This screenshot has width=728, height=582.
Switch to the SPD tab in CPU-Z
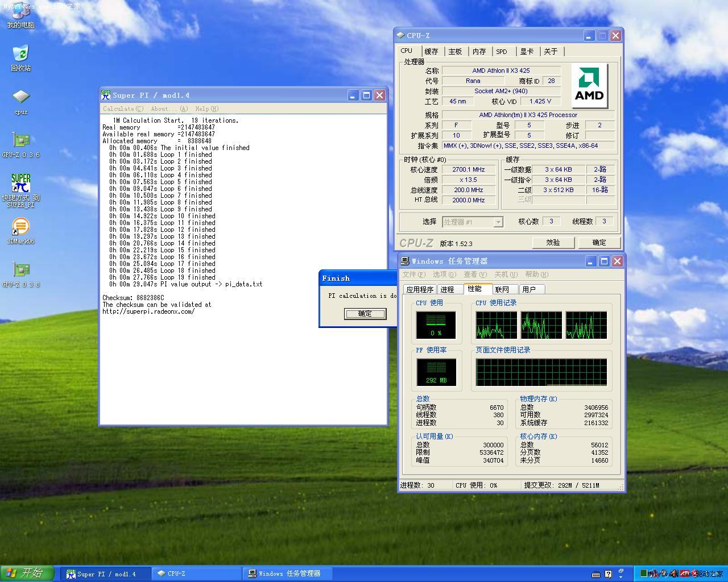coord(502,52)
